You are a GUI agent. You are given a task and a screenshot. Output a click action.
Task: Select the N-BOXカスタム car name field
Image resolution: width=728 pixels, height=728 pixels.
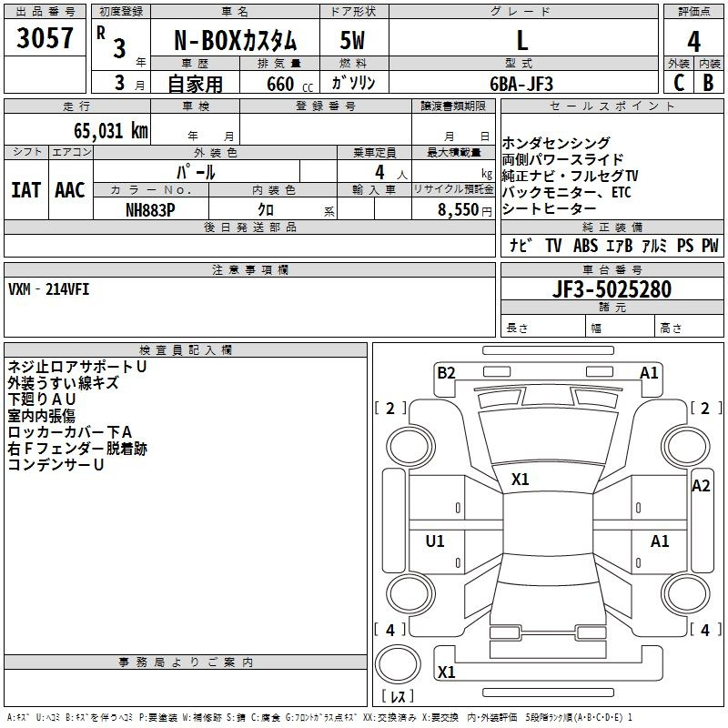pos(235,42)
